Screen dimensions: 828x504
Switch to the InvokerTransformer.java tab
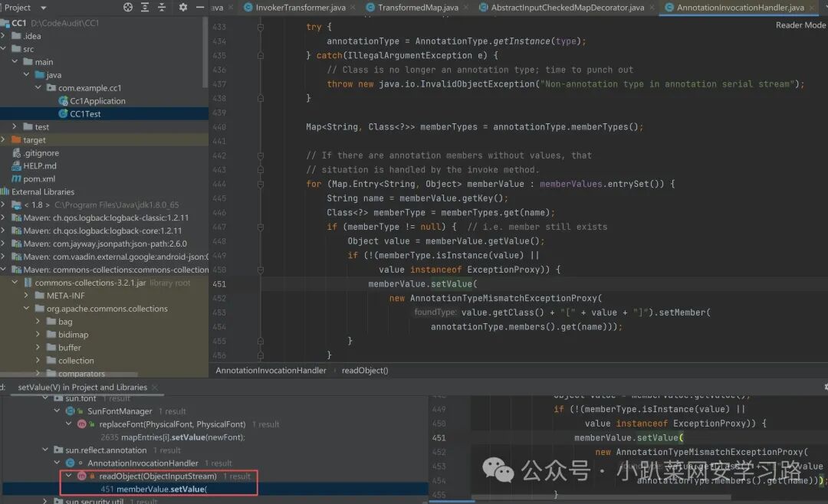click(300, 8)
